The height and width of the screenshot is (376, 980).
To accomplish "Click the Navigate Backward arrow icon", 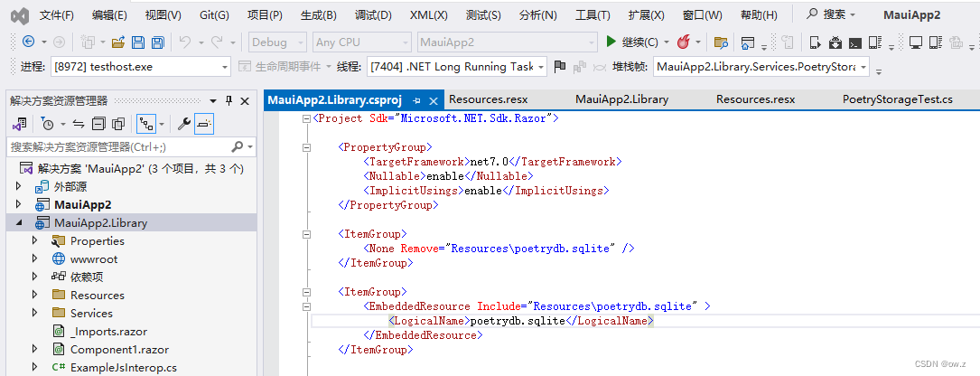I will 29,42.
